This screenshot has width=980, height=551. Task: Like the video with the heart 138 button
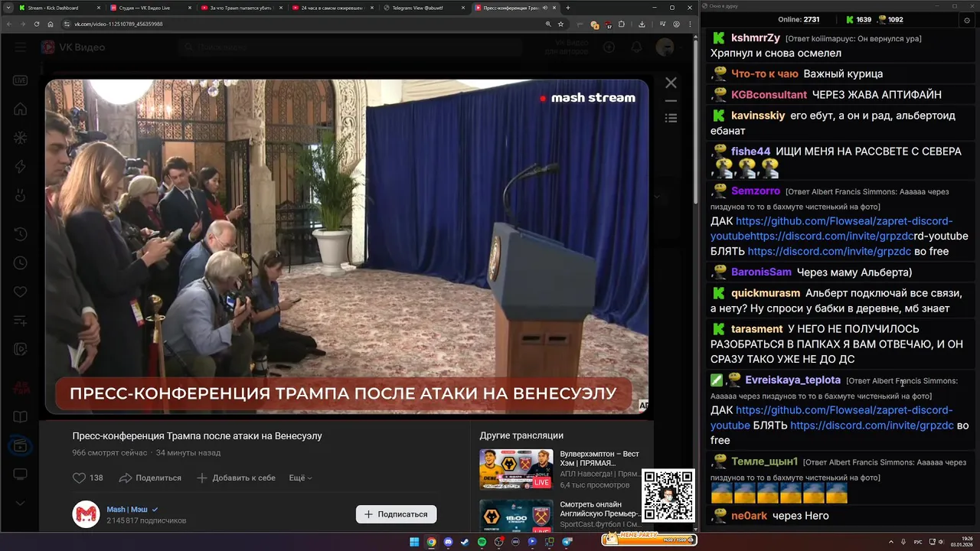[88, 478]
